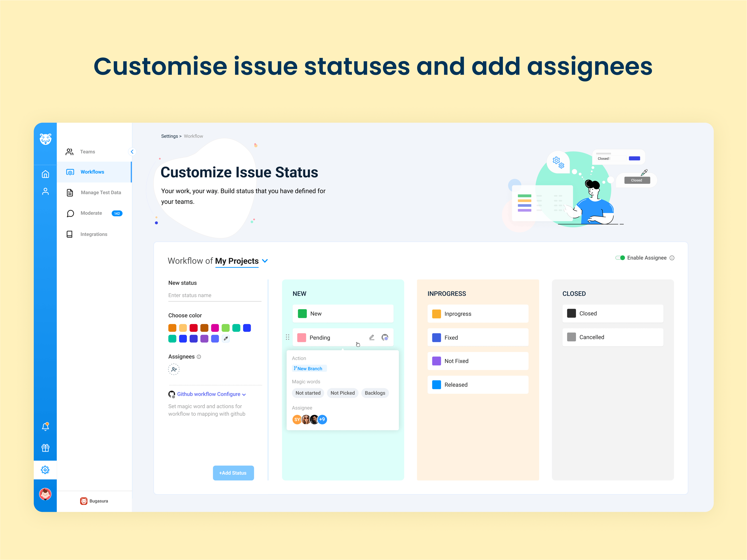Click info icon beside Enable Assignee

point(672,258)
